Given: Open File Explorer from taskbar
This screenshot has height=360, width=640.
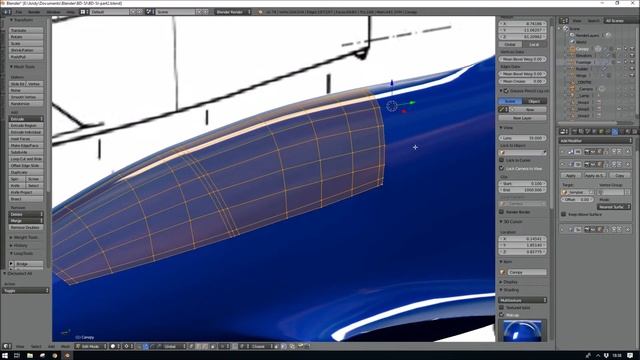Looking at the screenshot, I should 30,356.
